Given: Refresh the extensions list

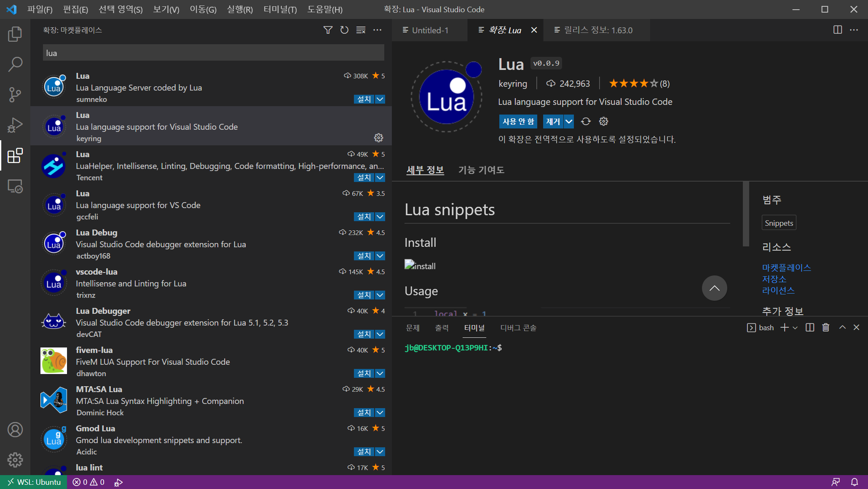Looking at the screenshot, I should 344,30.
